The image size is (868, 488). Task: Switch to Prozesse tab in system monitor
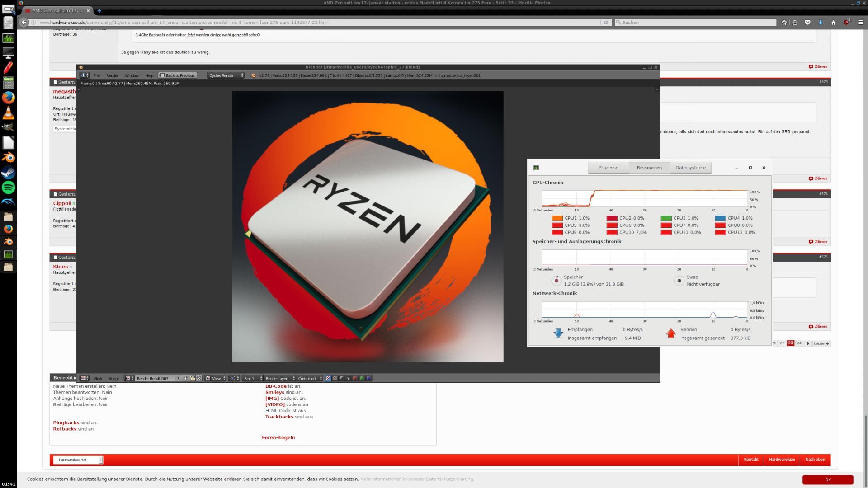pos(608,168)
